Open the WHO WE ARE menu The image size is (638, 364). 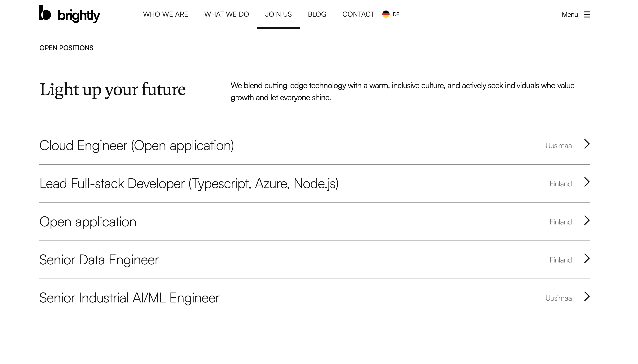pyautogui.click(x=165, y=14)
